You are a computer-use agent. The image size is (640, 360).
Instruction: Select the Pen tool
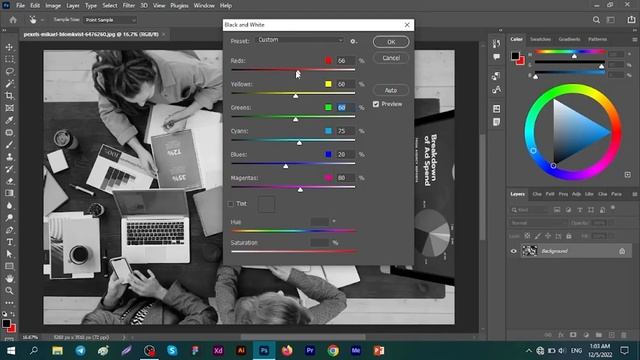9,230
